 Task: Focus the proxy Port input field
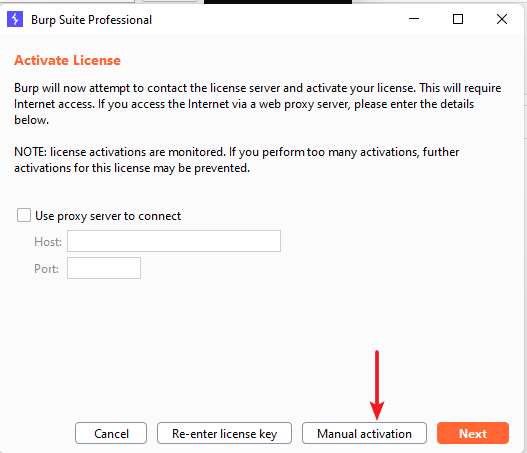tap(104, 268)
